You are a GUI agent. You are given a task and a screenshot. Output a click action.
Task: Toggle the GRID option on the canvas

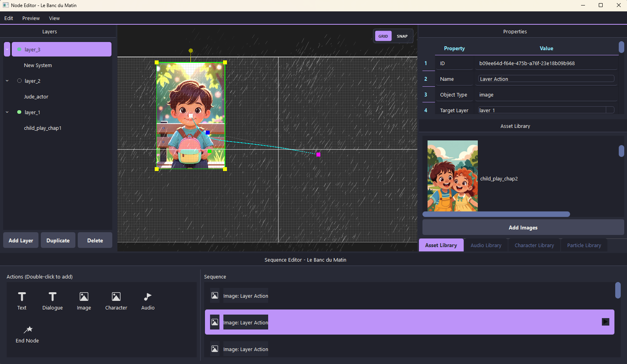coord(383,36)
